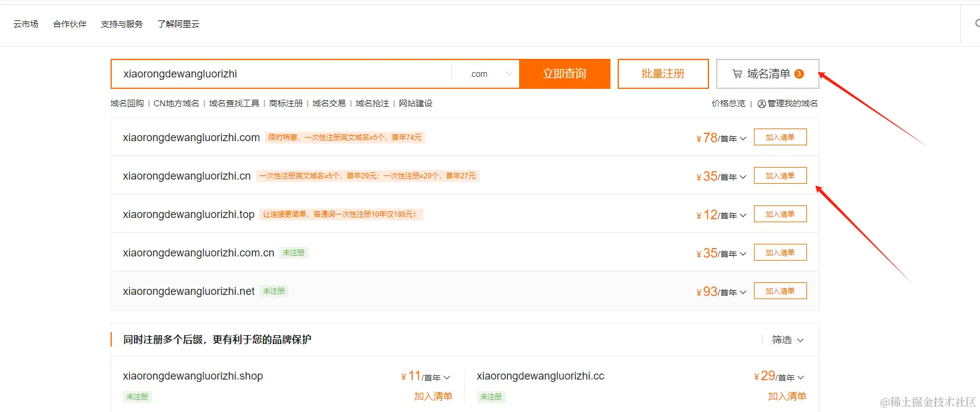
Task: Open 价格总览 link
Action: pos(729,104)
